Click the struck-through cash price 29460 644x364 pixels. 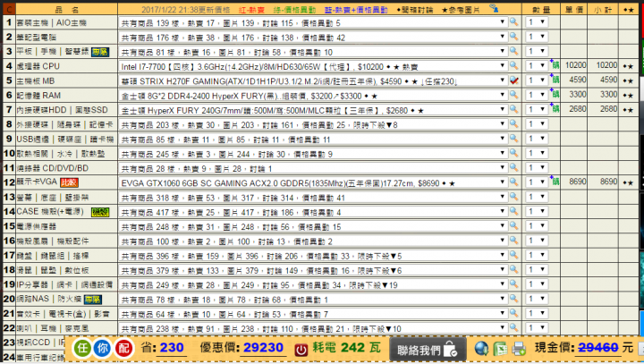[597, 348]
